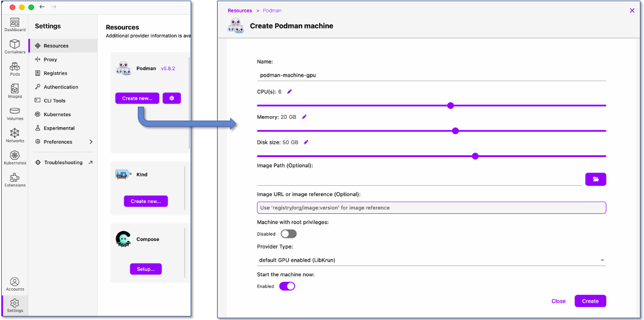Click the Kind logo icon
This screenshot has height=320, width=644.
(123, 175)
